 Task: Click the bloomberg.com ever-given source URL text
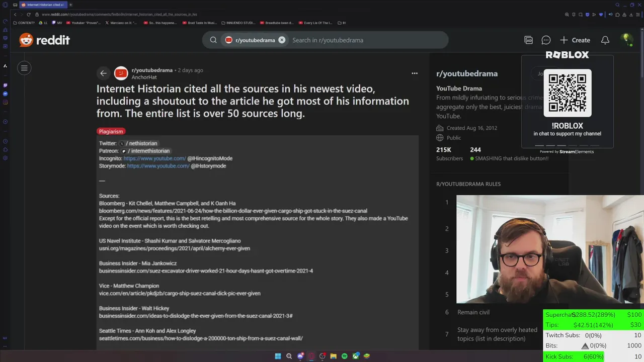[x=233, y=211]
